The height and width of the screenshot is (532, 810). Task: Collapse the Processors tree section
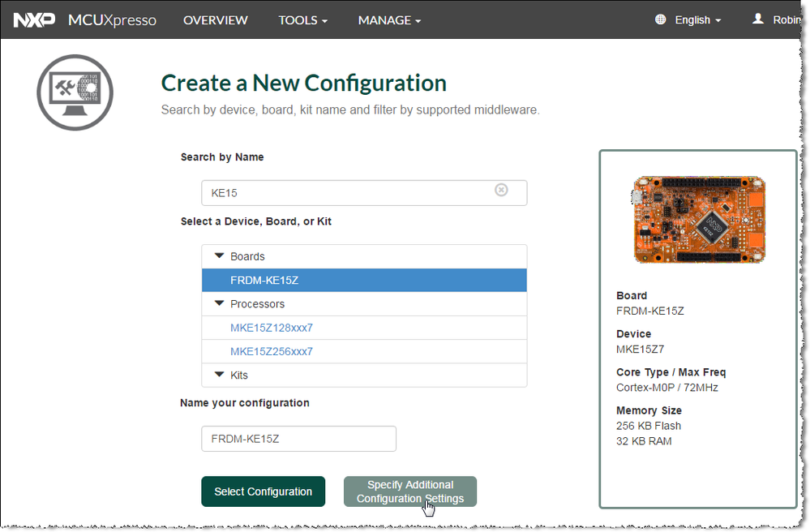point(219,304)
